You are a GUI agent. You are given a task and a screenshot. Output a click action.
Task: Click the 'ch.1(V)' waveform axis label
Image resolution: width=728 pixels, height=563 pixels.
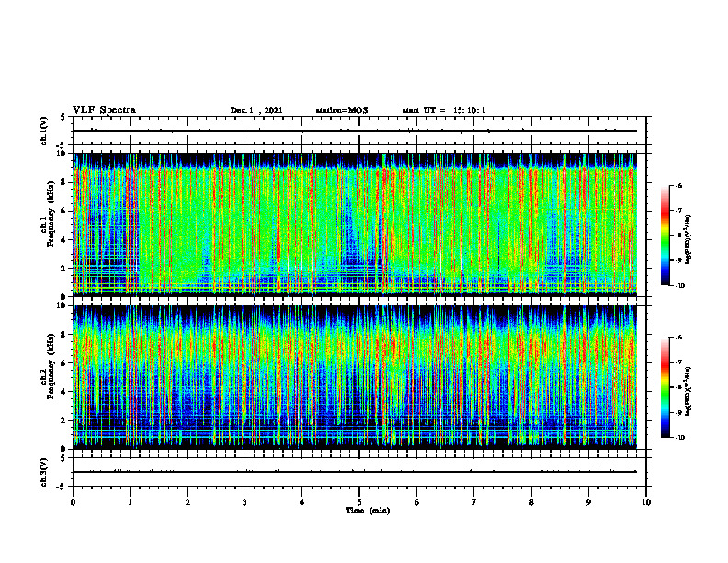tap(44, 131)
